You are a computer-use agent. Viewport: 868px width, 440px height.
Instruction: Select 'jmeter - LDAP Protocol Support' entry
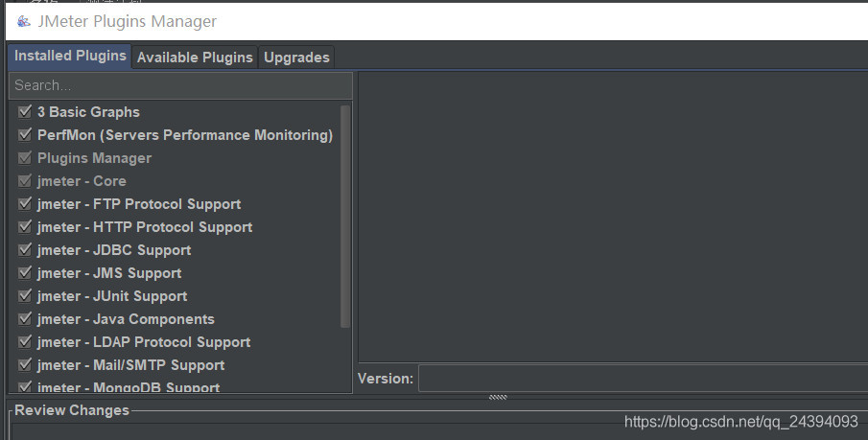[144, 342]
